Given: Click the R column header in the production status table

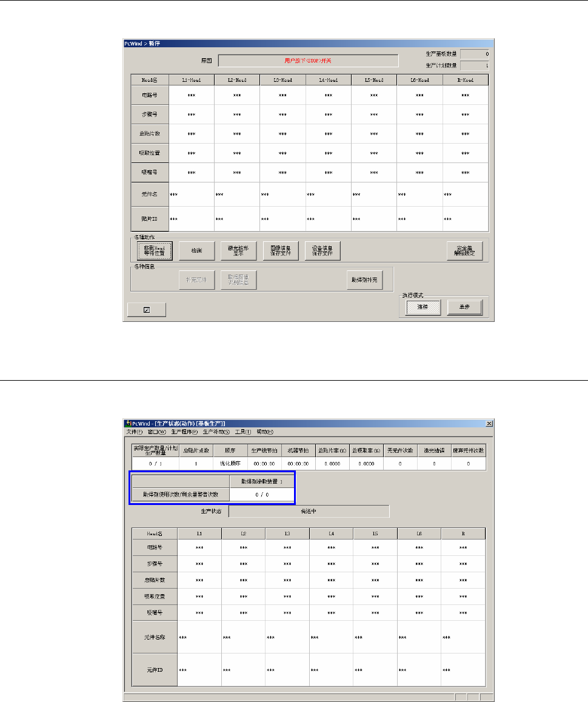Looking at the screenshot, I should point(463,533).
